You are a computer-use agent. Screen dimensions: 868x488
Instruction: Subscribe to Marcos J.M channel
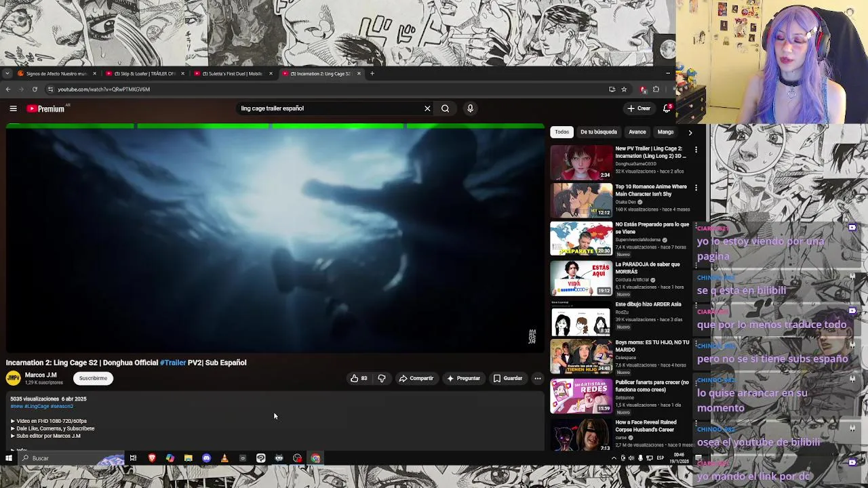point(93,378)
